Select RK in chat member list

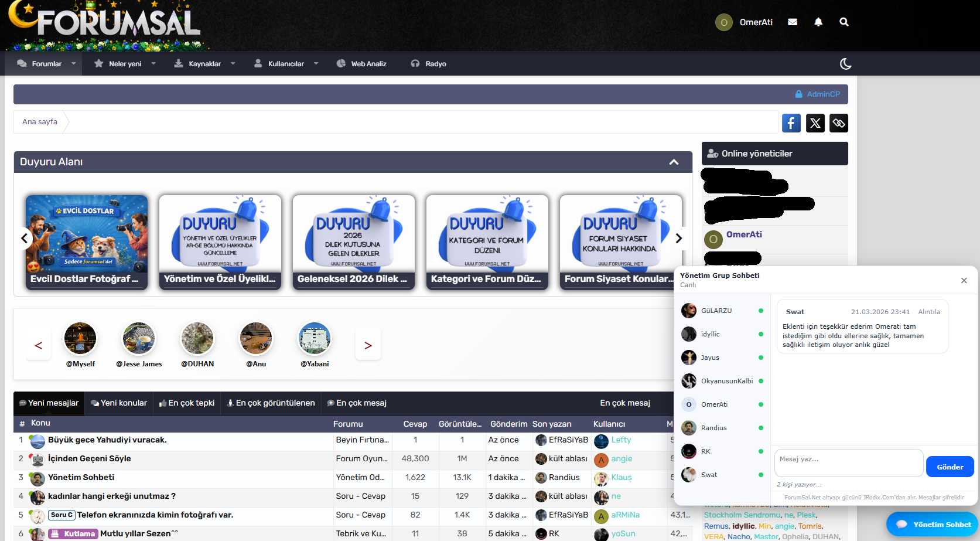(x=723, y=451)
